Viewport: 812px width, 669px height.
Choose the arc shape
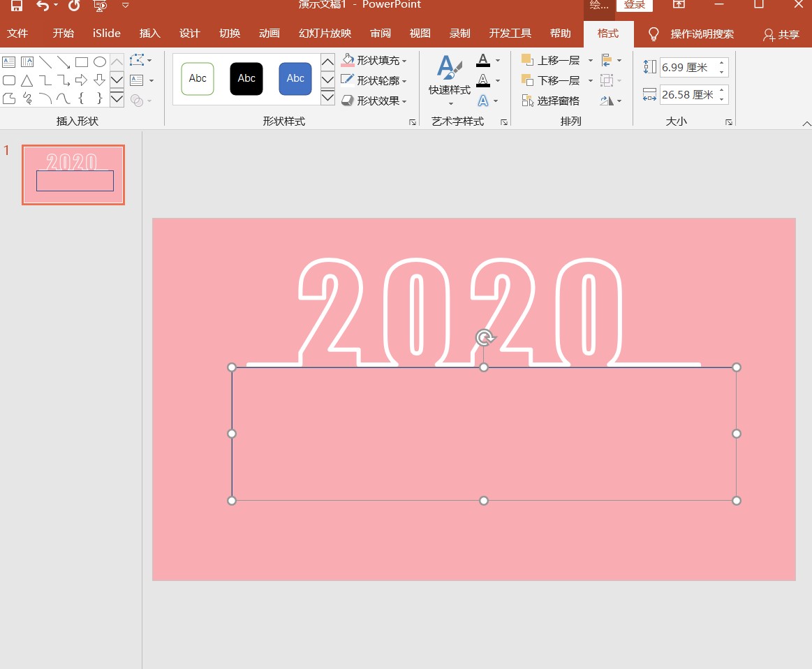(45, 98)
